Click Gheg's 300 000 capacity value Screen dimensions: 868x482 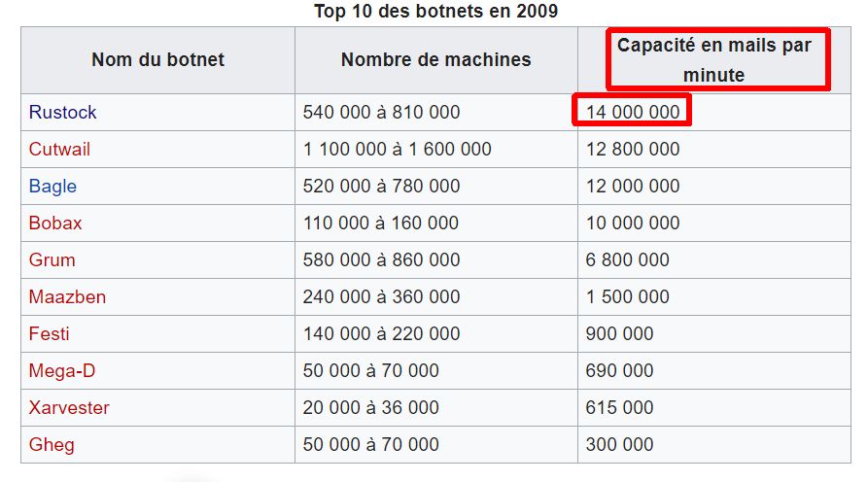coord(619,445)
